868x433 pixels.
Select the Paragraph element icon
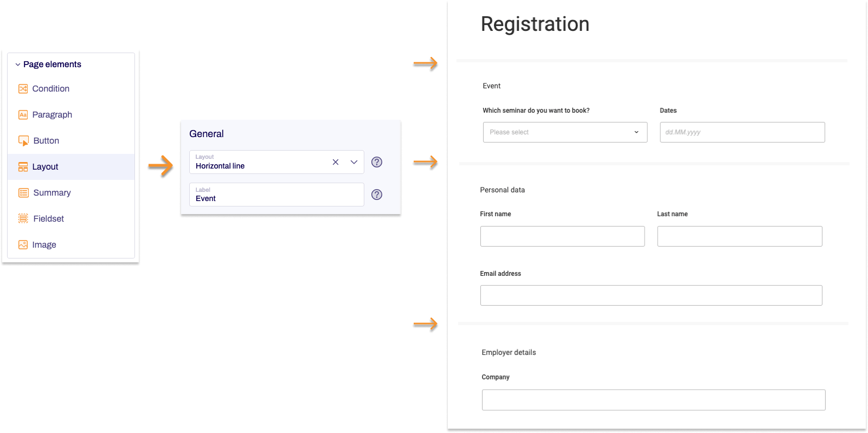coord(23,114)
